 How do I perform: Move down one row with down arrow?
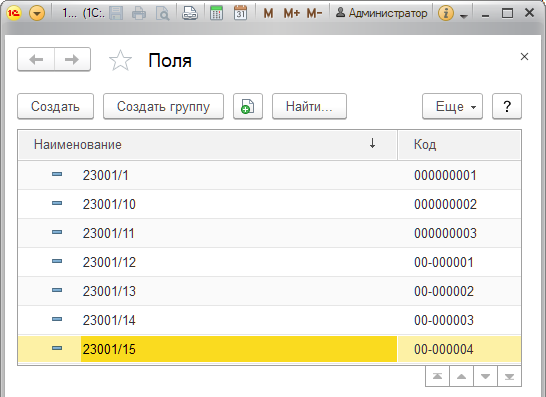485,376
